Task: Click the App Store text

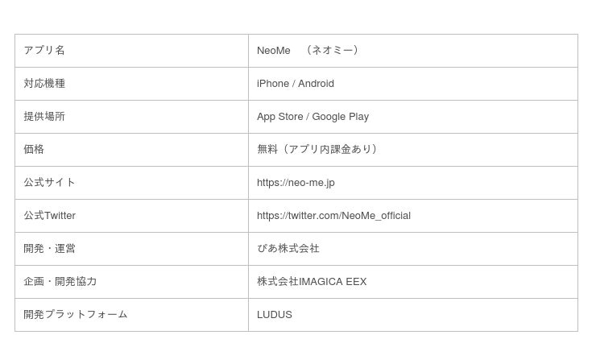Action: (x=279, y=117)
